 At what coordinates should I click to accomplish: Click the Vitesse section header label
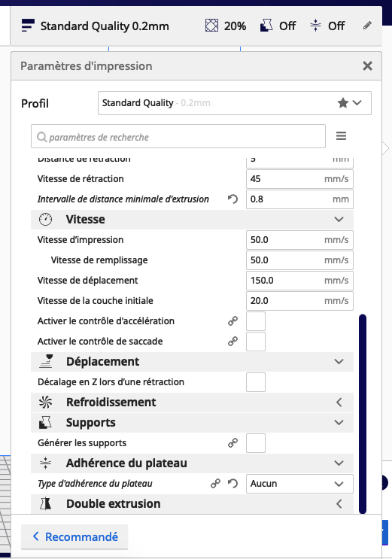click(86, 219)
